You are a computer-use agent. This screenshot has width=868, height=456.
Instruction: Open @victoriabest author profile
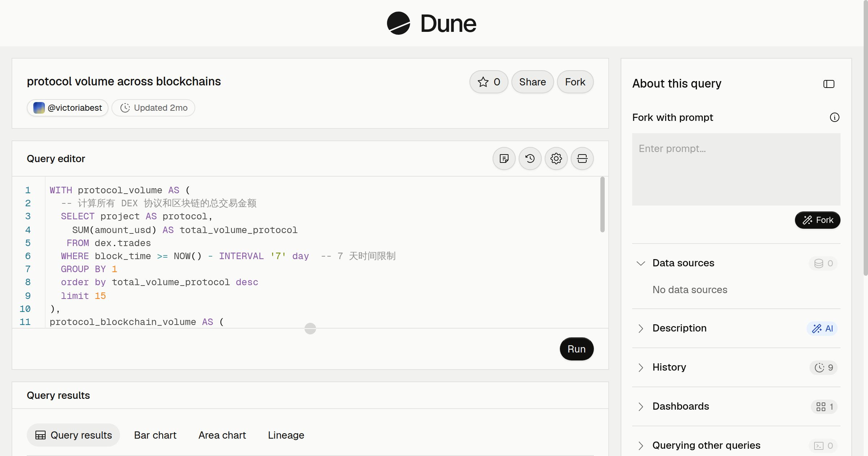click(x=68, y=108)
